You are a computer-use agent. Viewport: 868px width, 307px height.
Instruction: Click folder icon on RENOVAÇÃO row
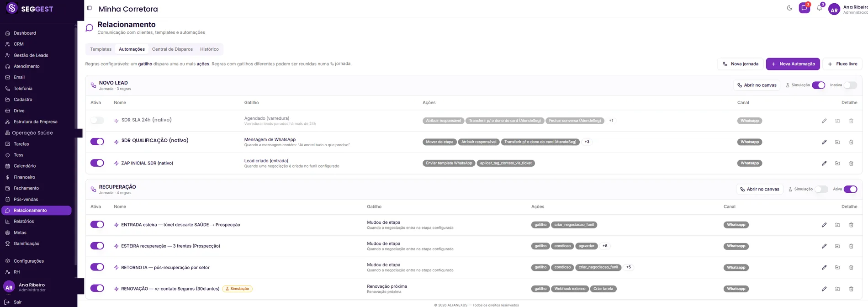(837, 289)
